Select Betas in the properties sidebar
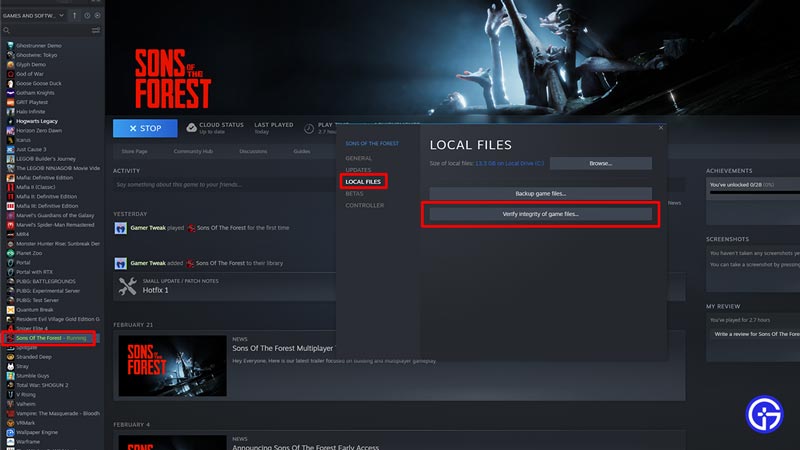 pyautogui.click(x=355, y=194)
